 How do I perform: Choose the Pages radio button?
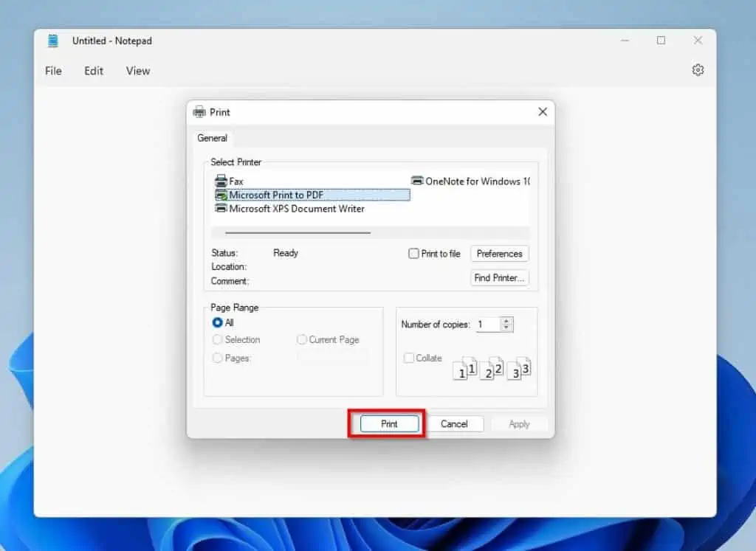pyautogui.click(x=218, y=358)
